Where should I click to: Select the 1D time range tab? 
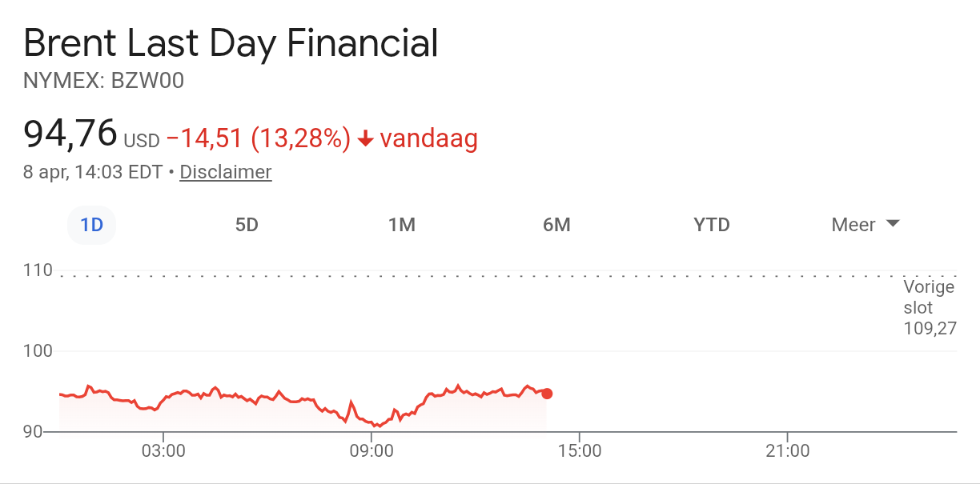pos(92,225)
